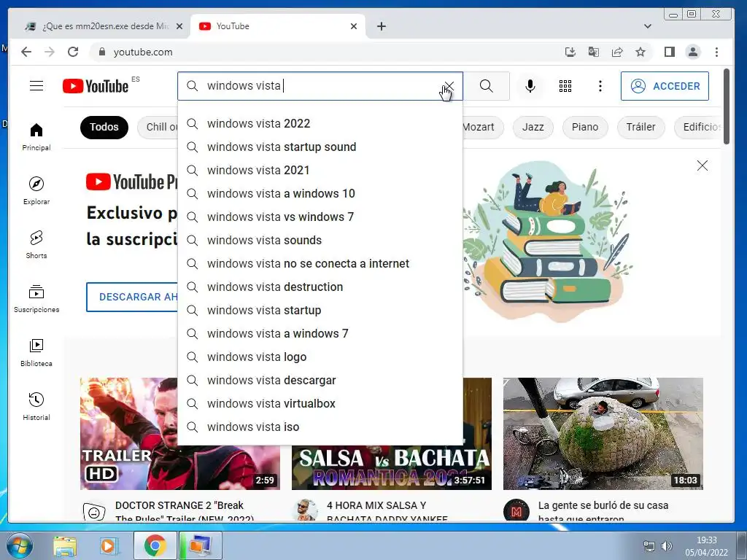This screenshot has height=560, width=747.
Task: Open the Windows Start button
Action: pyautogui.click(x=19, y=545)
